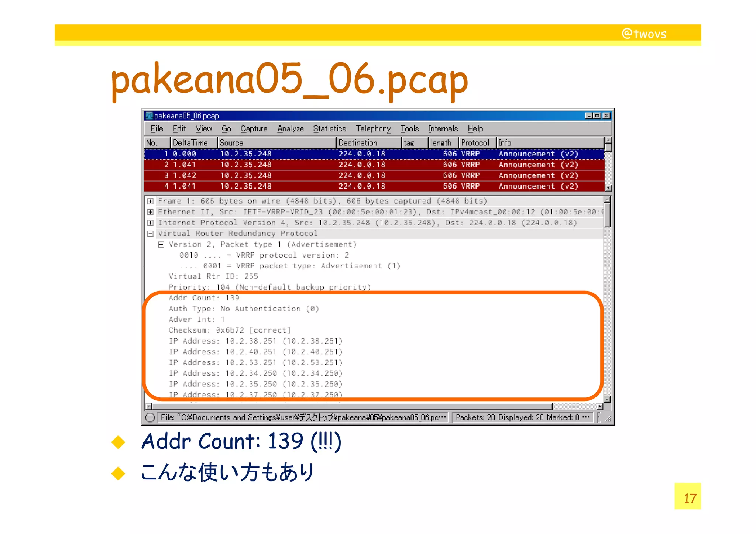Open the Statistics menu
Screen dimensions: 756x534
pos(330,129)
